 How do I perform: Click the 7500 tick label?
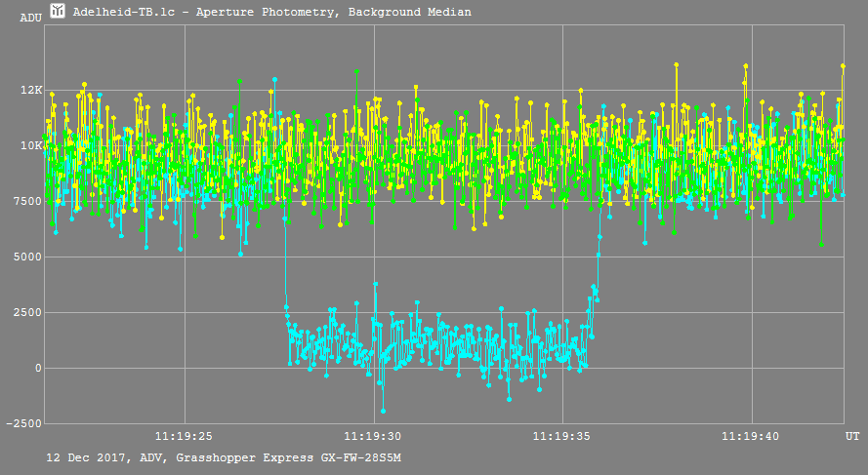[x=27, y=201]
